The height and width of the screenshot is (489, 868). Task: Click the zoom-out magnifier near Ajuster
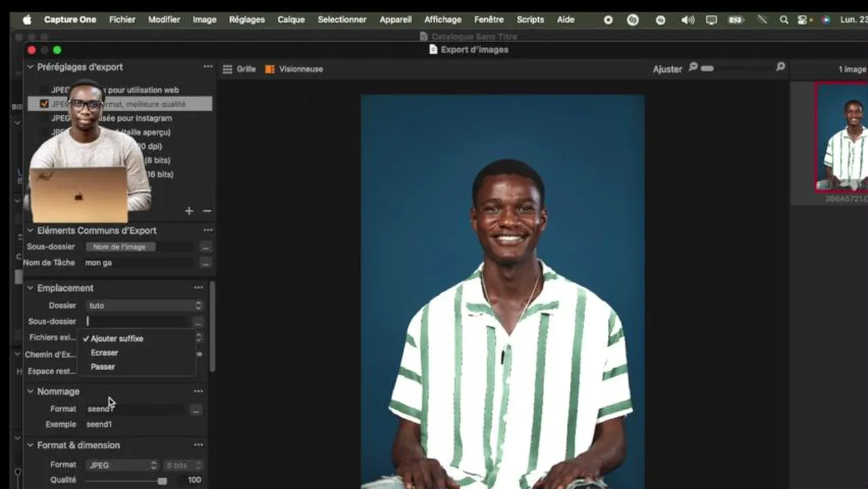pyautogui.click(x=693, y=67)
